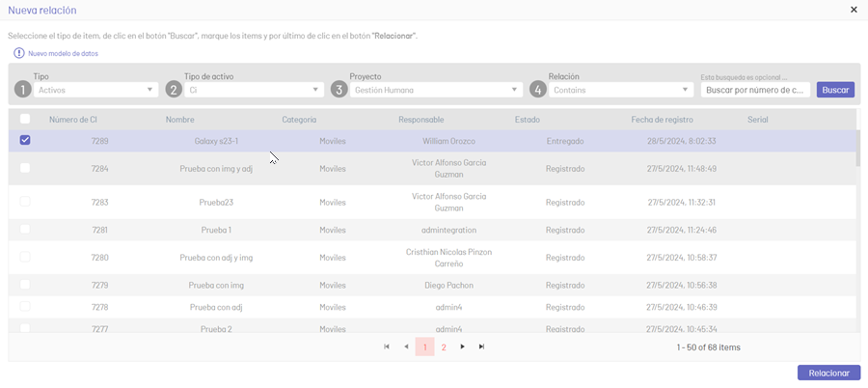This screenshot has height=388, width=868.
Task: Click the date 27/5/2024, 11:48:49
Action: 682,169
